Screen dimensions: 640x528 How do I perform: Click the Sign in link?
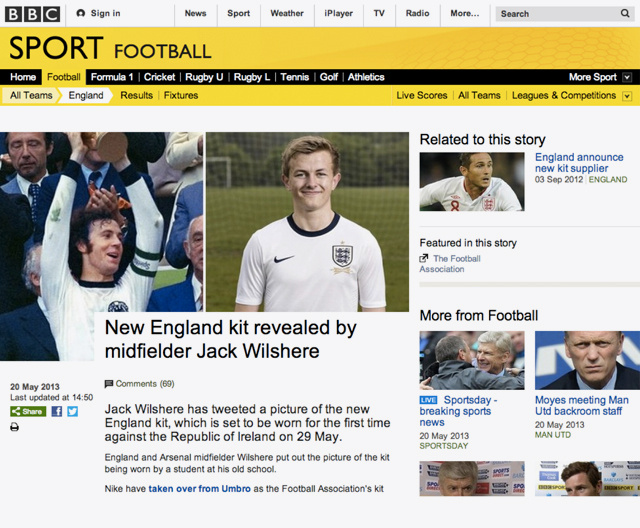(x=105, y=13)
